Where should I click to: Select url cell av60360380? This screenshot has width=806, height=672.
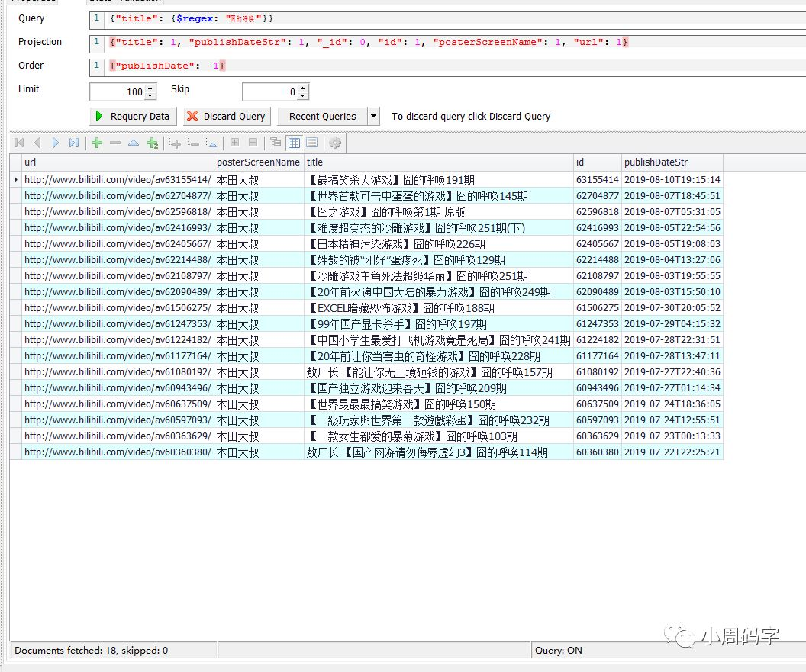pos(118,452)
